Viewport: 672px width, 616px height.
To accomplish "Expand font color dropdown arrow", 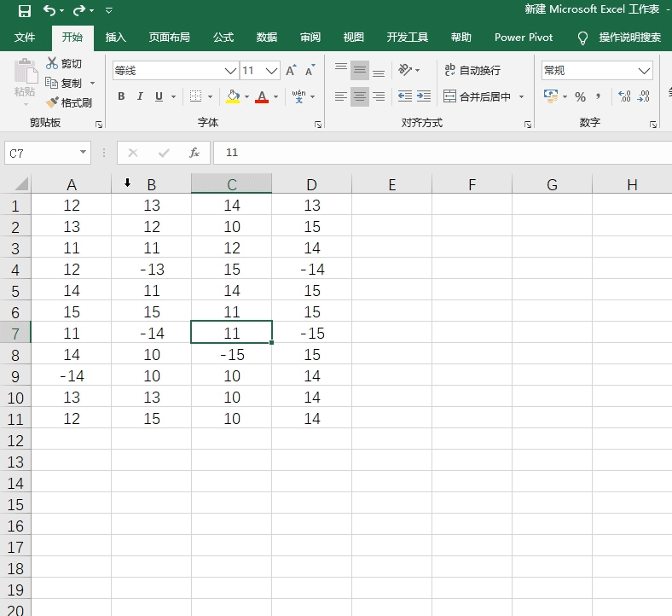I will tap(275, 97).
